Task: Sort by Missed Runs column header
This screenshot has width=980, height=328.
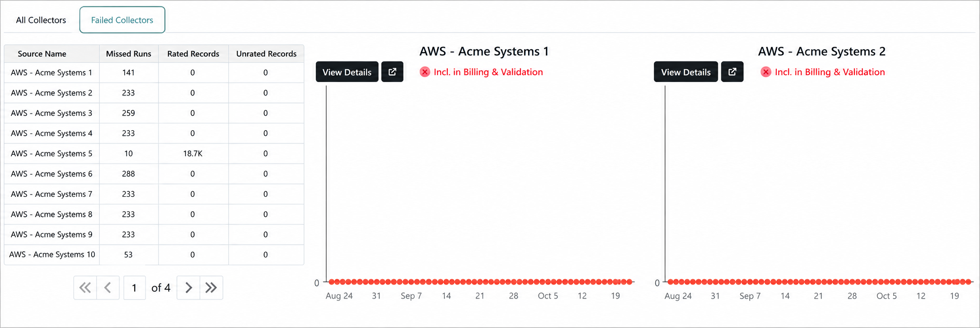Action: click(129, 54)
